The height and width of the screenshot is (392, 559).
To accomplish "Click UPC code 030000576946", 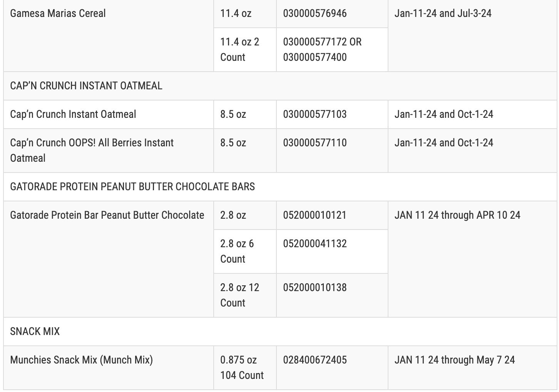I will [315, 13].
